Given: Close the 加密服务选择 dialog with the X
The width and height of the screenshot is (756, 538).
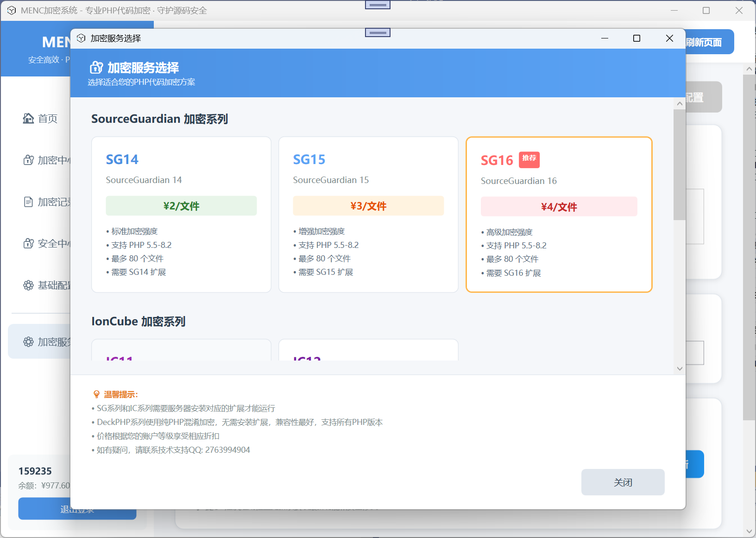Looking at the screenshot, I should pos(669,38).
